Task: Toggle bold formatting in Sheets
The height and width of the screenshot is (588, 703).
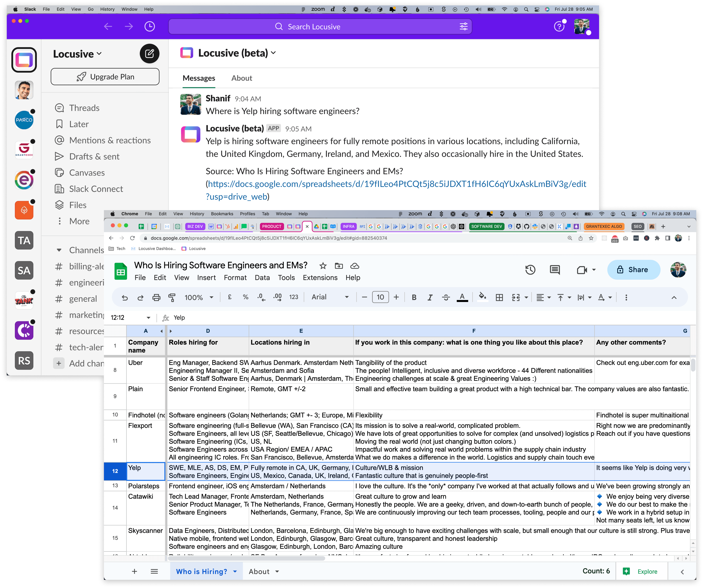Action: [x=414, y=297]
